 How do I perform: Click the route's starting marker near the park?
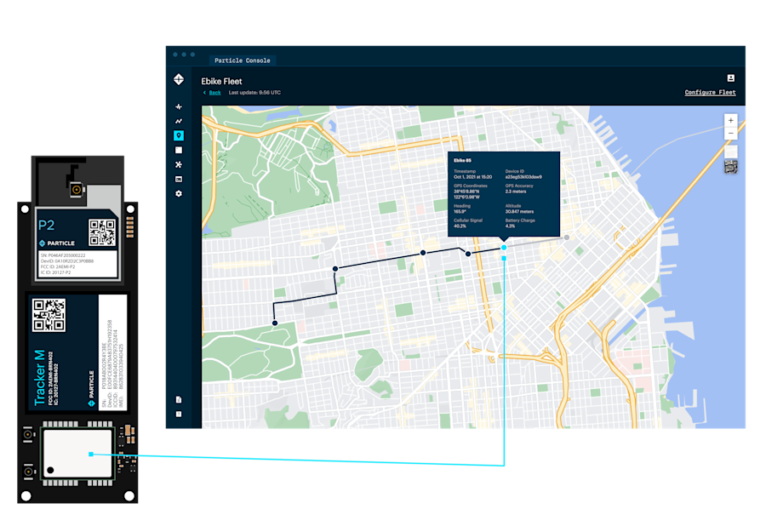click(275, 323)
